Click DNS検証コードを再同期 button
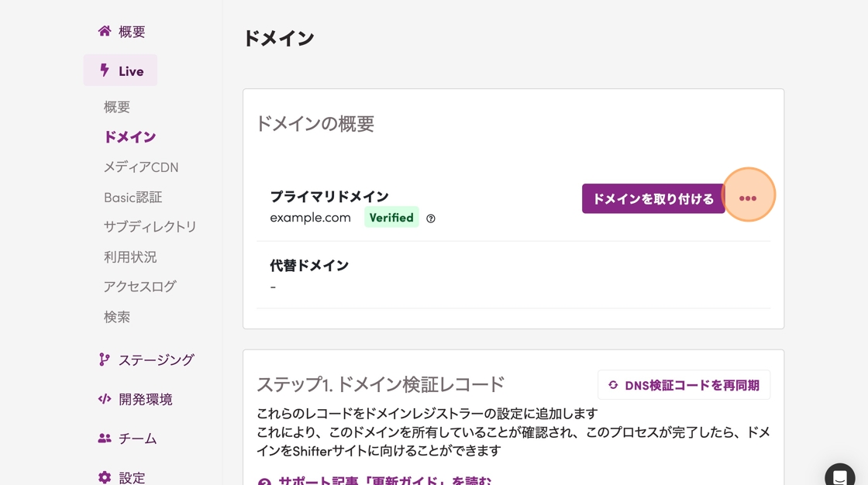Viewport: 868px width, 485px height. pyautogui.click(x=684, y=385)
